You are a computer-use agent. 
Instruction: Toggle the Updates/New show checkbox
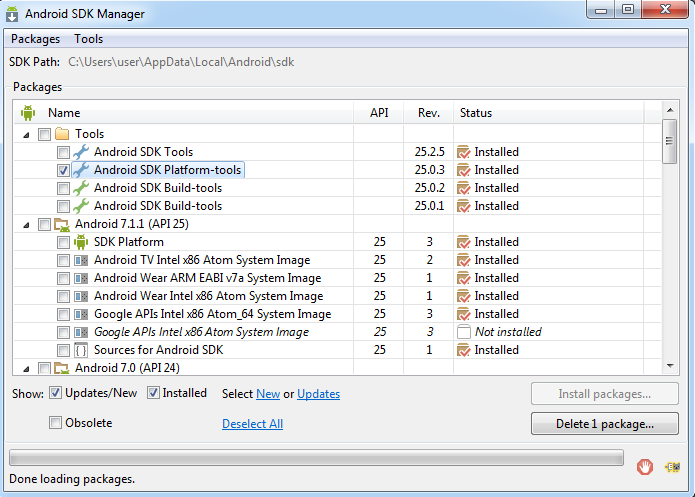point(55,393)
